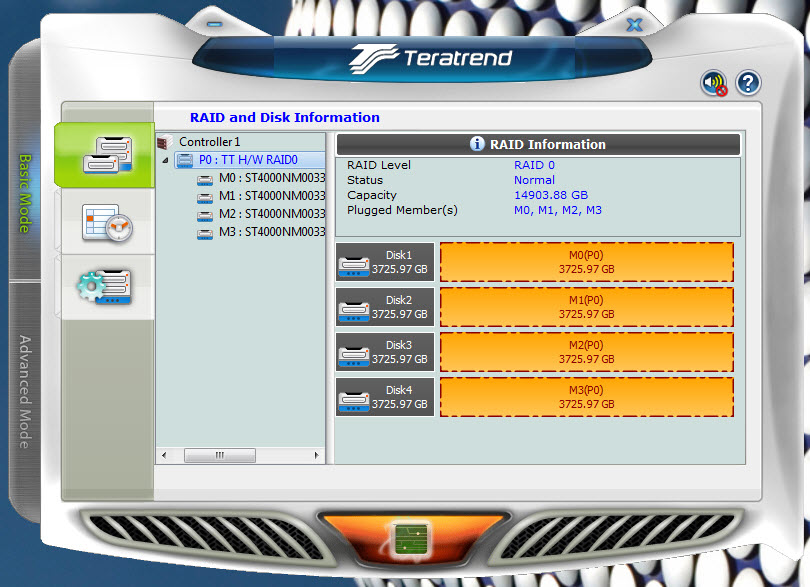Select the M3(P0) orange partition block
Viewport: 810px width, 587px height.
(x=586, y=397)
